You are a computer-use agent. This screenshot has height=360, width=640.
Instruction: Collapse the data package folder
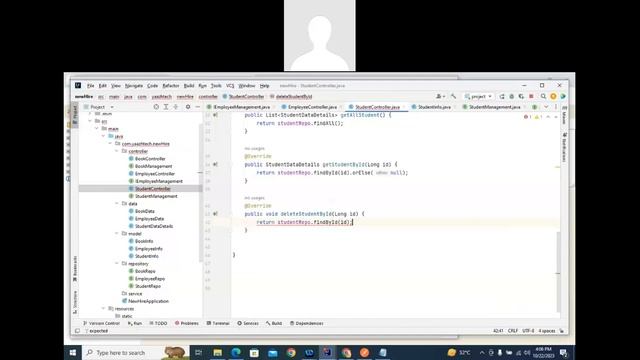point(117,203)
